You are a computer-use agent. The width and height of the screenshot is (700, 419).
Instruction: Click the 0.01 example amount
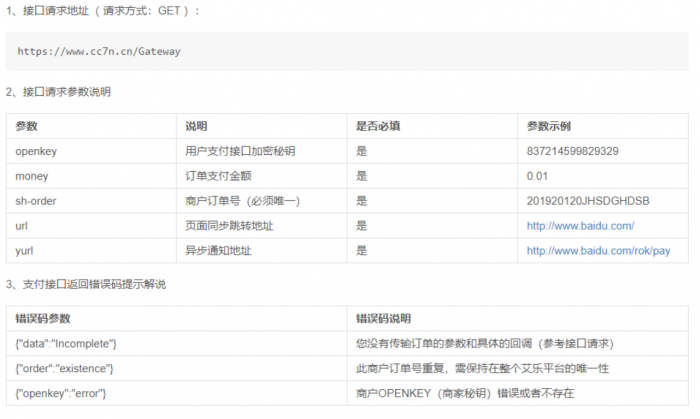pyautogui.click(x=539, y=176)
